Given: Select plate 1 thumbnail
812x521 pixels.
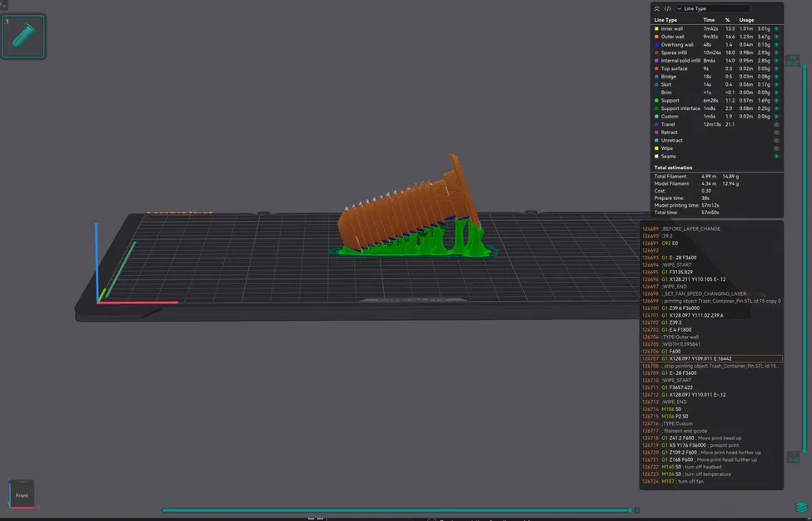Looking at the screenshot, I should [x=23, y=37].
